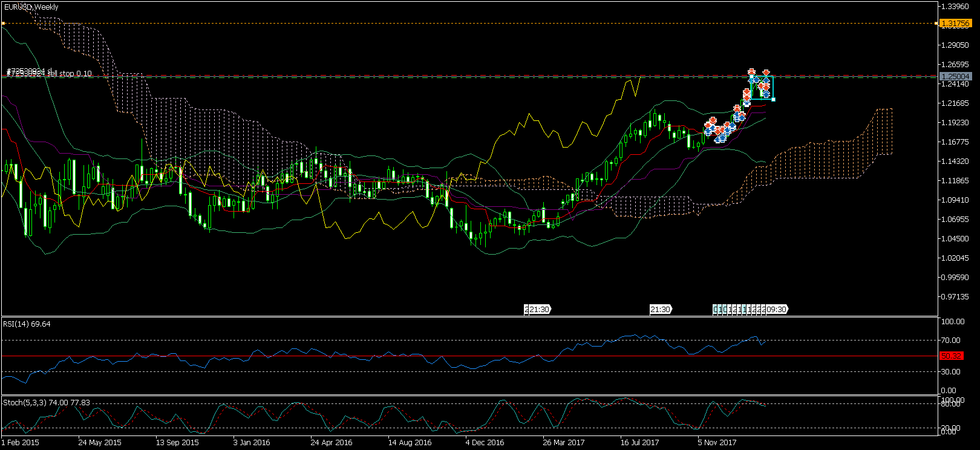Click the 3 Jan 2016 date axis label
980x450 pixels.
tap(252, 443)
